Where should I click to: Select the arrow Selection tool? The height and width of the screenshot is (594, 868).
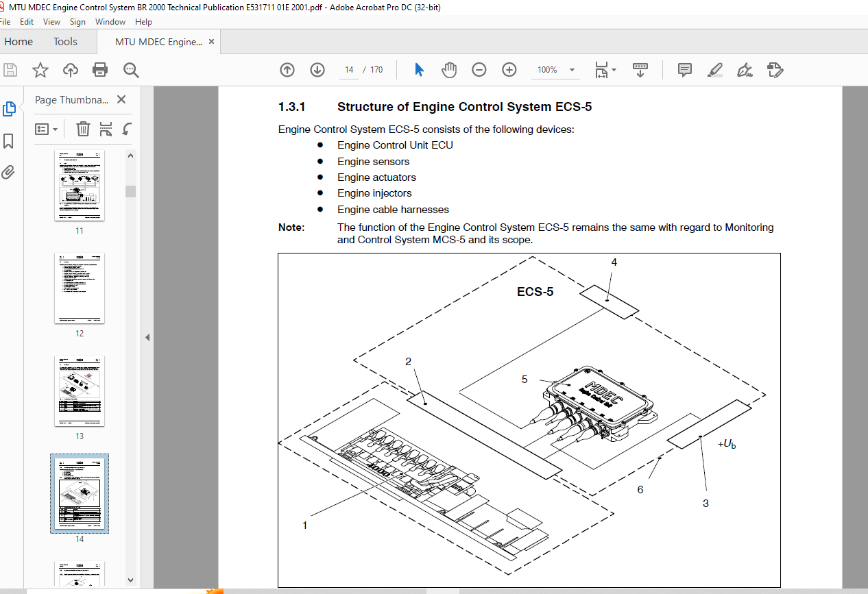(x=420, y=70)
